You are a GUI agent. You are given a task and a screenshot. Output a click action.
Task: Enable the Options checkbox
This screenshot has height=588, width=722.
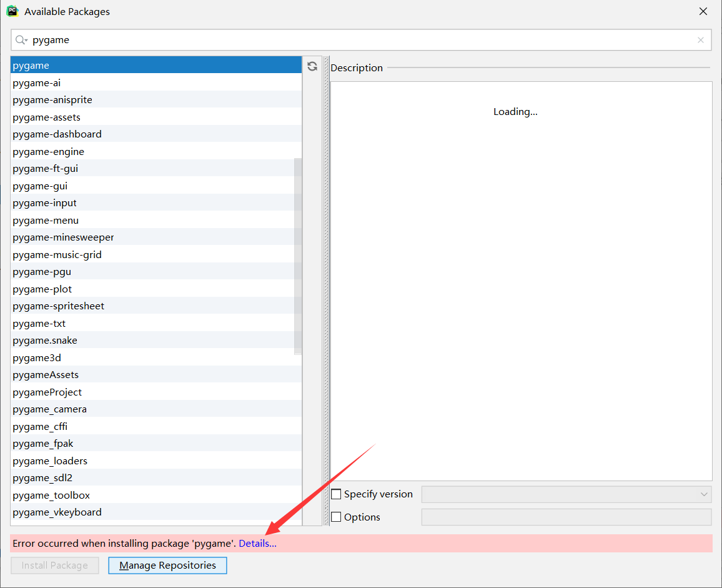(337, 517)
